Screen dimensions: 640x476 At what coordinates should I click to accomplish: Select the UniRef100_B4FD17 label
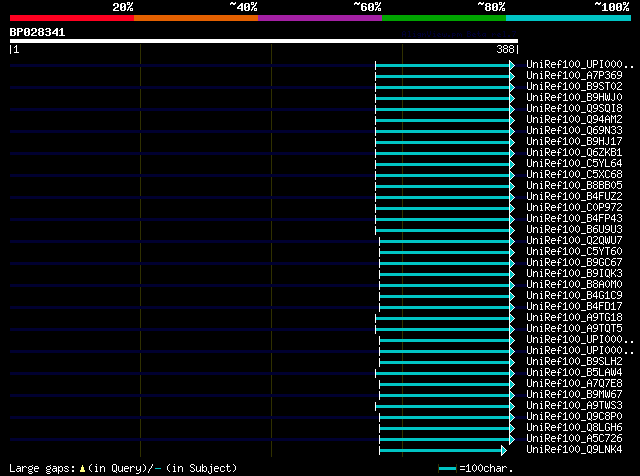[x=574, y=307]
